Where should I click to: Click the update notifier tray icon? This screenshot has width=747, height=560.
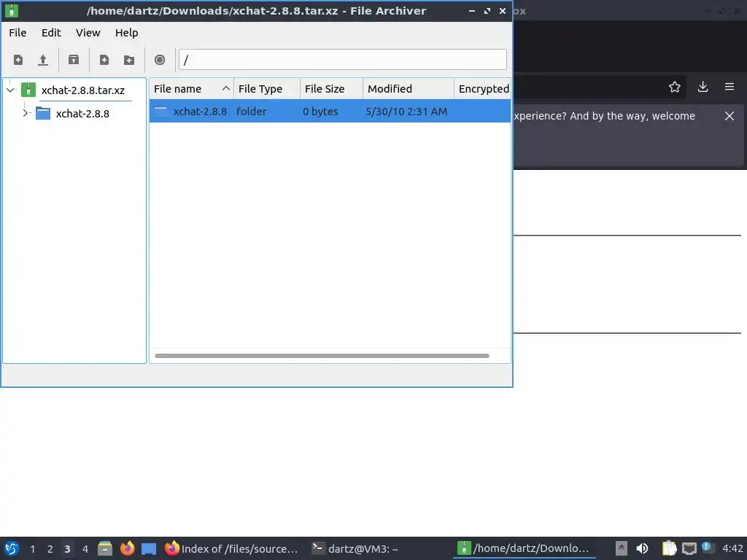pos(708,548)
